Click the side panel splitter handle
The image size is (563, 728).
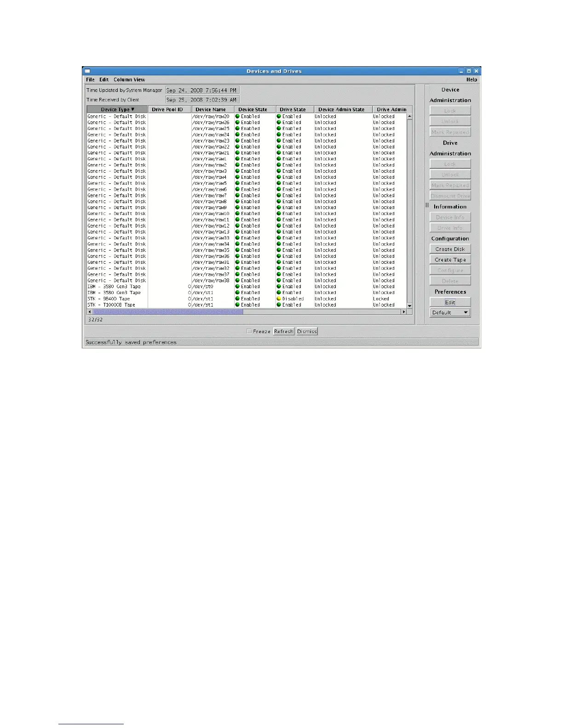tap(427, 205)
